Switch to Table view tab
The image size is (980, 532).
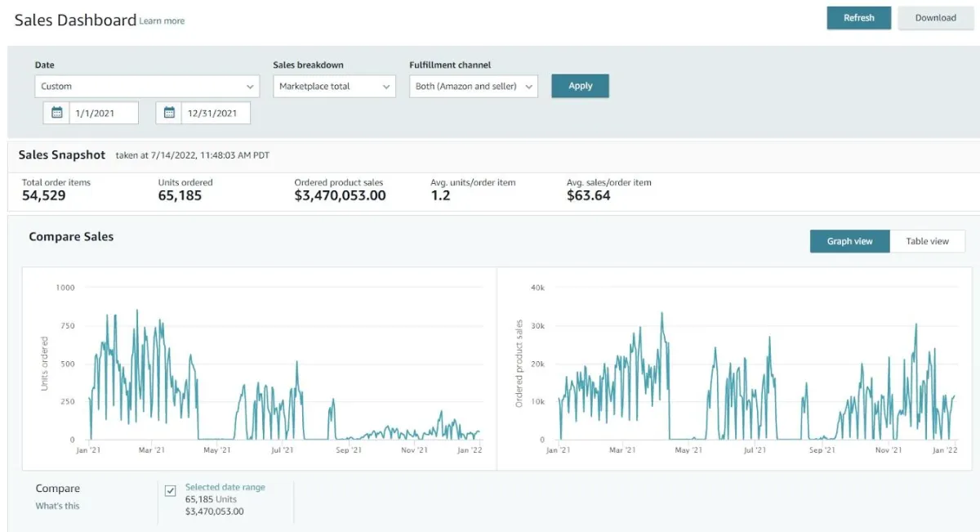(927, 241)
